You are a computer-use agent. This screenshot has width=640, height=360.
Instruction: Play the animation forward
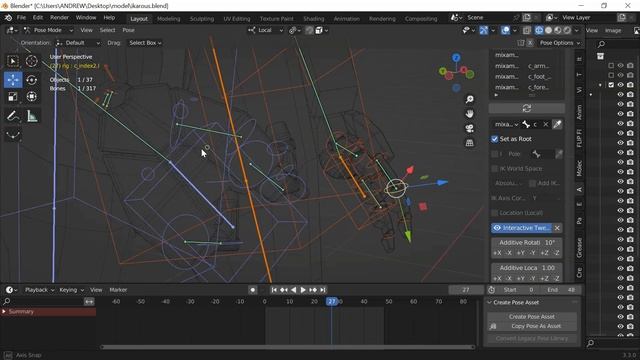pos(303,290)
